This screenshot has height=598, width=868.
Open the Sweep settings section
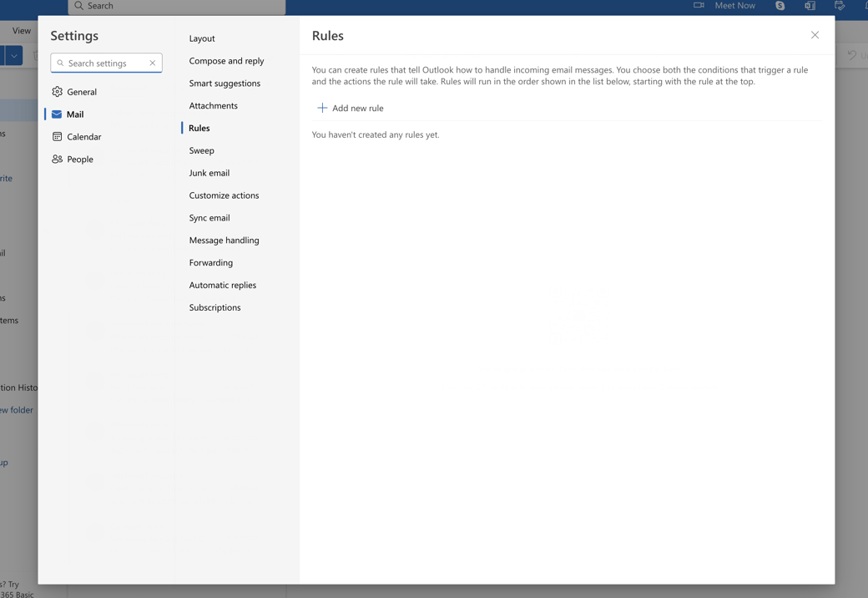pos(201,150)
